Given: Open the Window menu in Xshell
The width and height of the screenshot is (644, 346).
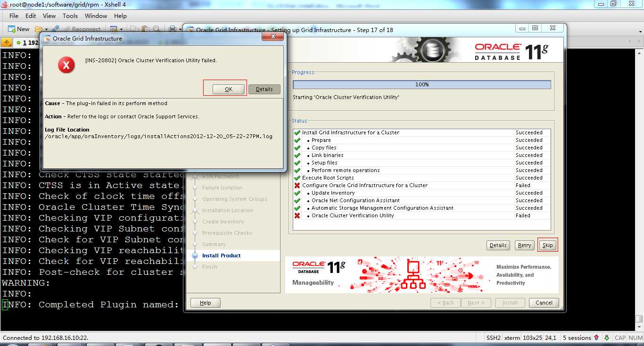Looking at the screenshot, I should [x=96, y=16].
